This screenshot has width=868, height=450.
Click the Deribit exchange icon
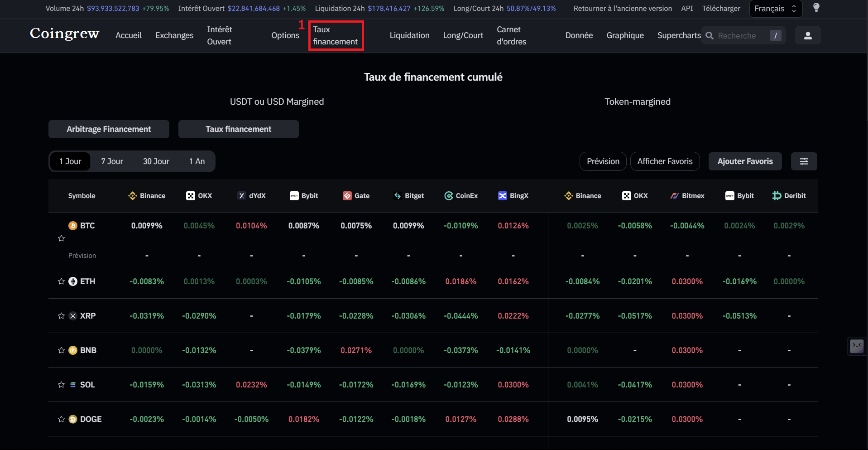(777, 196)
